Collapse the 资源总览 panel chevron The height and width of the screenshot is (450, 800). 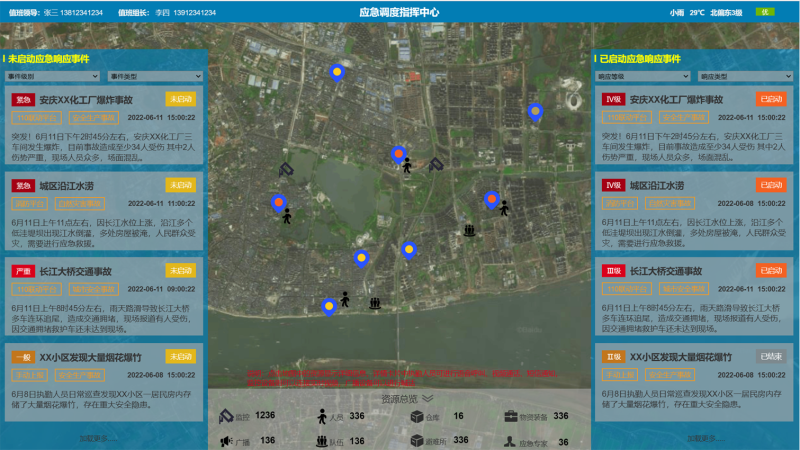coord(427,398)
